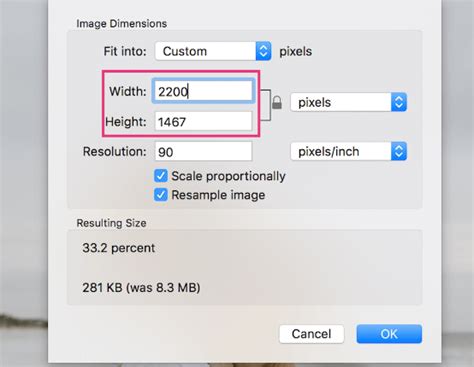Click into the Resolution field showing 90
This screenshot has height=367, width=474.
(203, 152)
